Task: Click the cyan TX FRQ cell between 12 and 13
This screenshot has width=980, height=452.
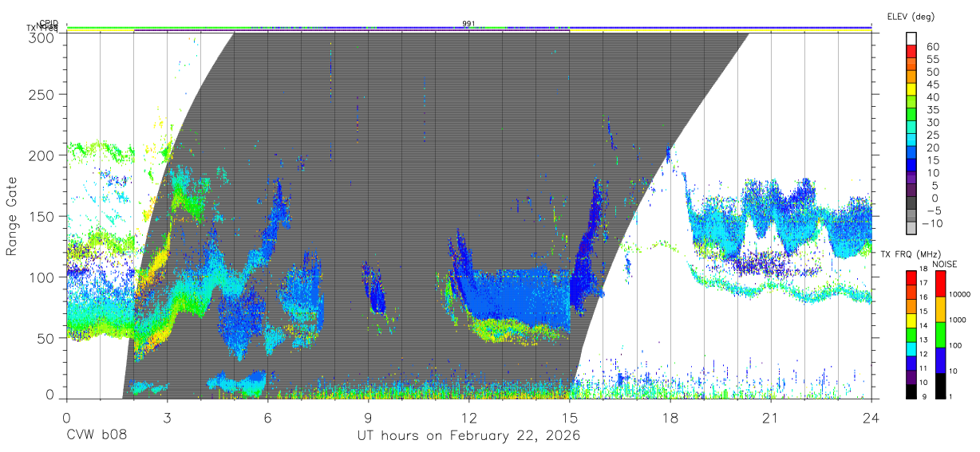Action: pyautogui.click(x=911, y=349)
